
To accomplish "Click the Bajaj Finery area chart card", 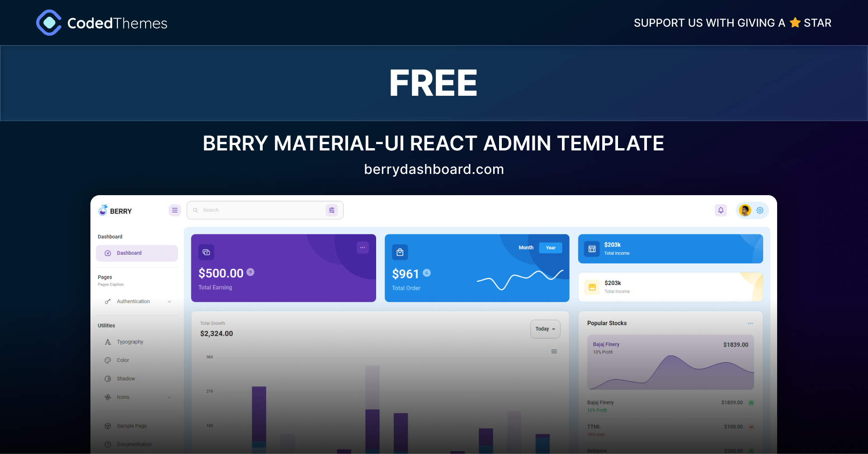I will point(670,362).
